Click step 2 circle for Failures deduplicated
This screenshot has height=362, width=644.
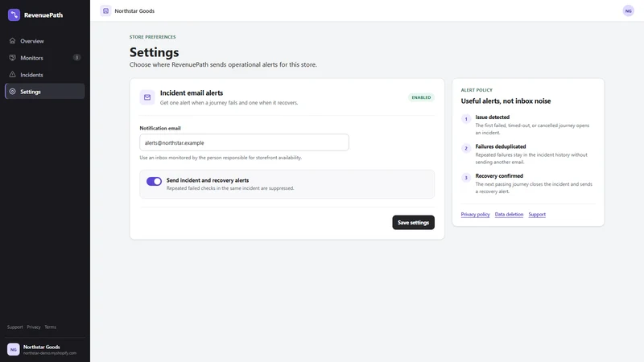tap(466, 148)
